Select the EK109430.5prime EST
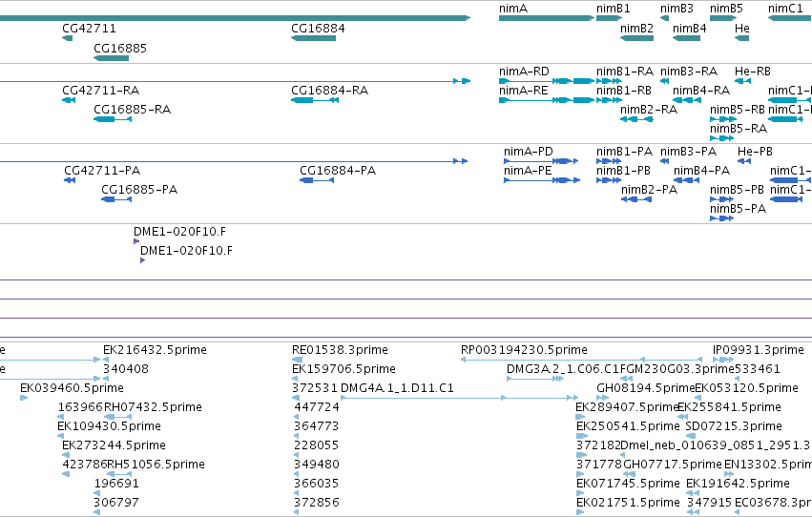 60,436
